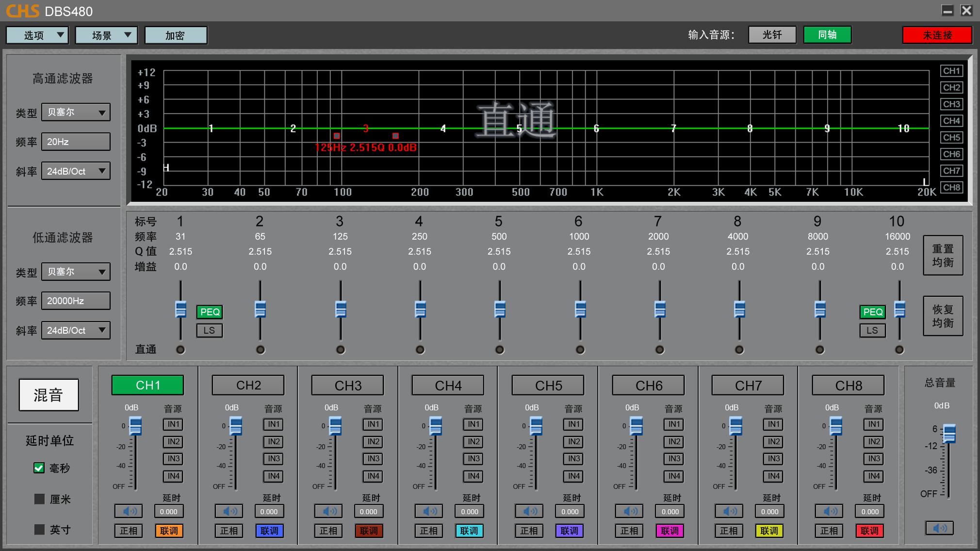Click bypass indicator dot under EQ band 10
Viewport: 980px width, 551px height.
point(899,350)
